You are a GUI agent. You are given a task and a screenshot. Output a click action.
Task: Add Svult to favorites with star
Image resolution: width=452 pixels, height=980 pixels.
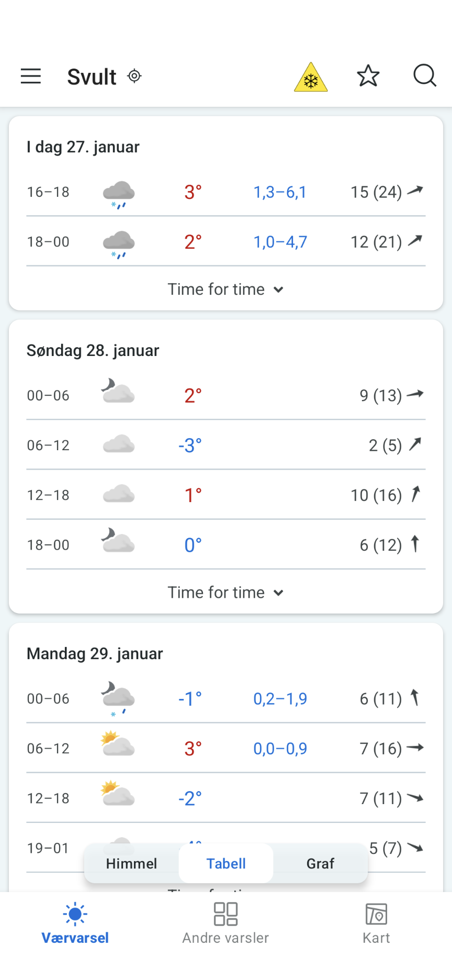(368, 76)
